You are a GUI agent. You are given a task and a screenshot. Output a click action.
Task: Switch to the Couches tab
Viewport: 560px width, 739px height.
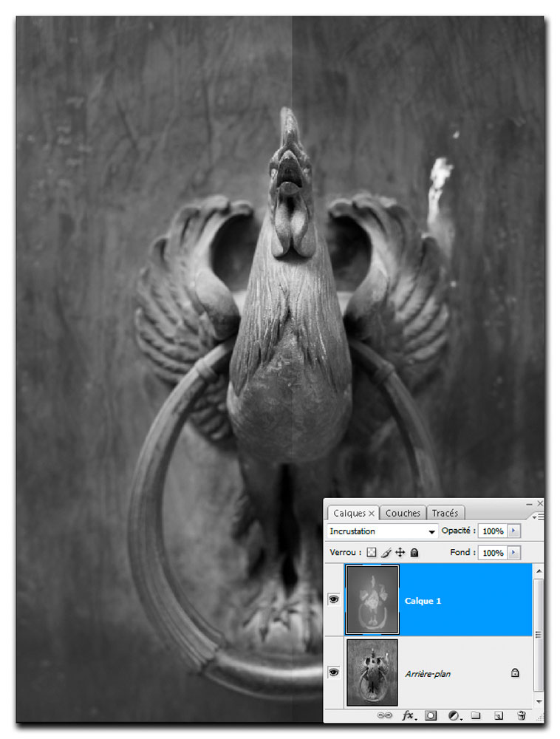coord(402,513)
